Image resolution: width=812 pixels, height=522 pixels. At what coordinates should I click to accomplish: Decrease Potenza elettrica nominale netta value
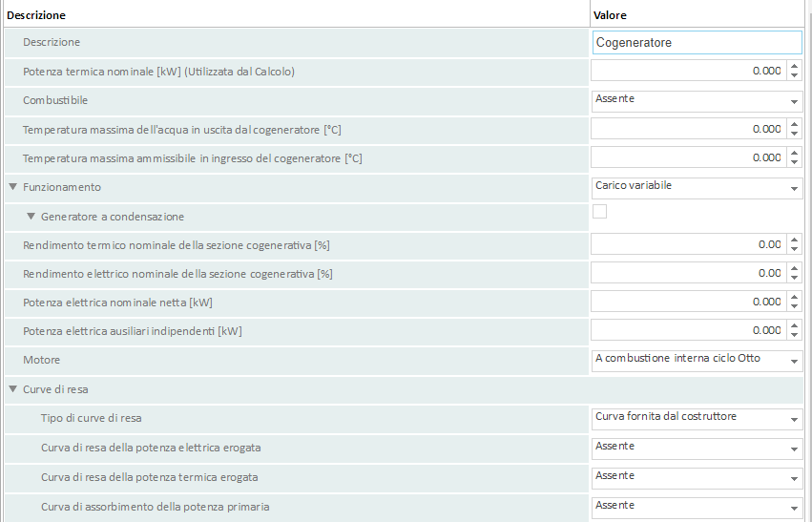tap(795, 306)
